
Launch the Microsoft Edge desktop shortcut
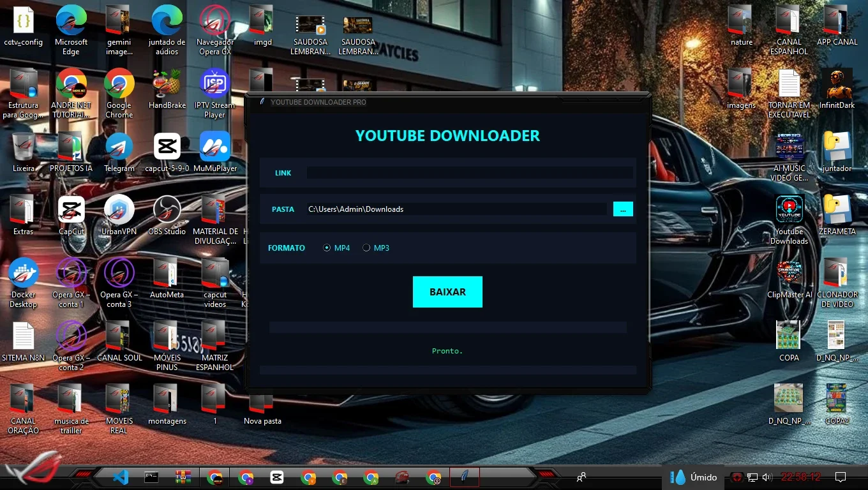[x=71, y=30]
